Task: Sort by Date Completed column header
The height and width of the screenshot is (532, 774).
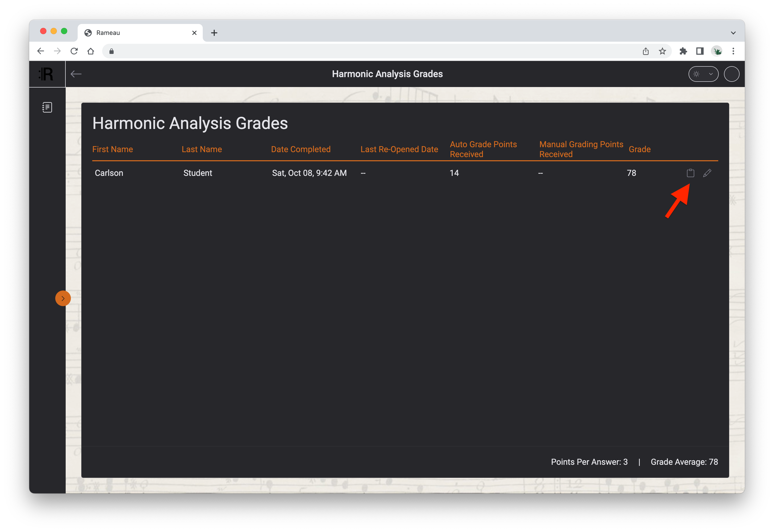Action: (x=301, y=149)
